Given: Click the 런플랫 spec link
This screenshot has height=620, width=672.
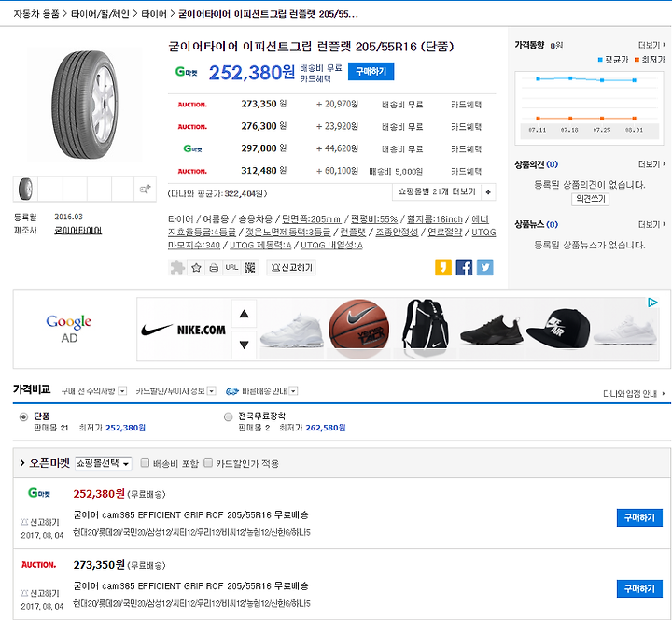Looking at the screenshot, I should 353,232.
